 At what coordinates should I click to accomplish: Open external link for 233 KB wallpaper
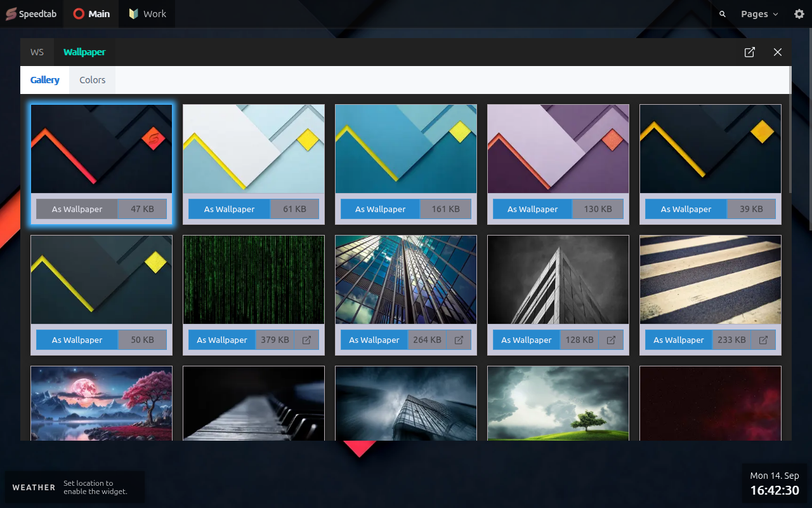coord(763,340)
